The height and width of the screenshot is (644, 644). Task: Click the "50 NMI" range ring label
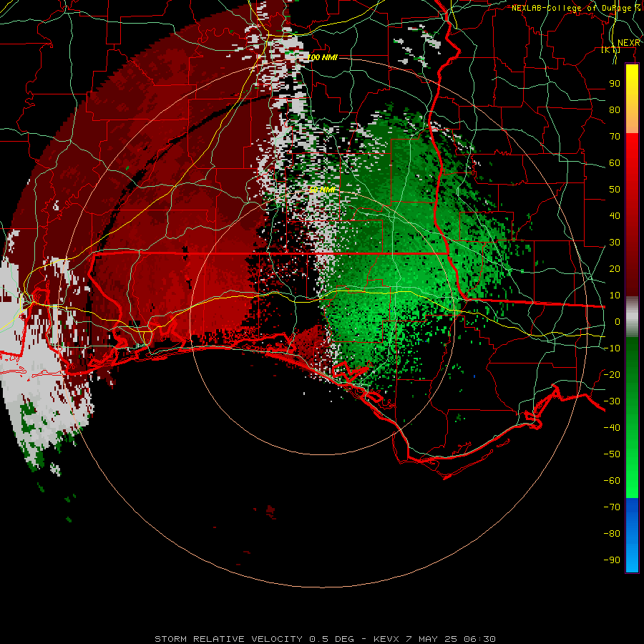click(321, 190)
